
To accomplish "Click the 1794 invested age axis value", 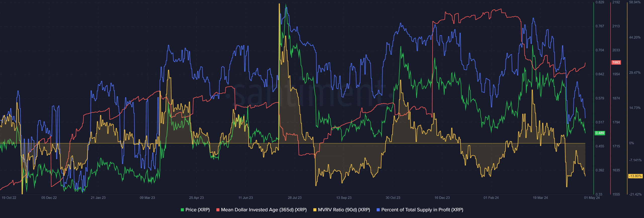I will click(x=616, y=122).
